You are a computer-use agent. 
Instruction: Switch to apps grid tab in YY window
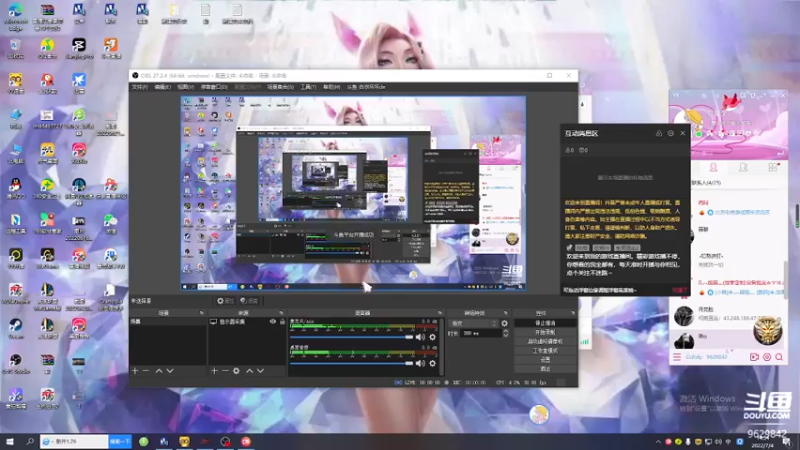coord(772,167)
